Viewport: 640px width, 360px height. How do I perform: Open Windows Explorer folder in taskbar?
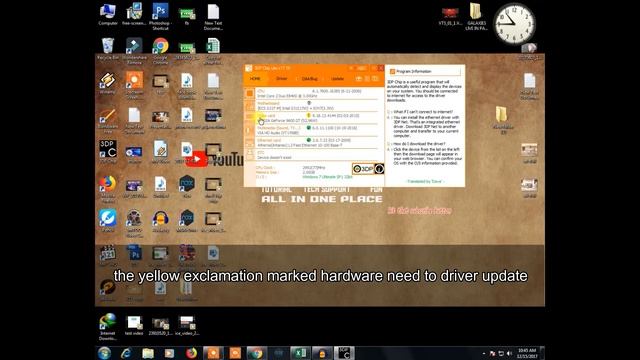click(x=148, y=353)
